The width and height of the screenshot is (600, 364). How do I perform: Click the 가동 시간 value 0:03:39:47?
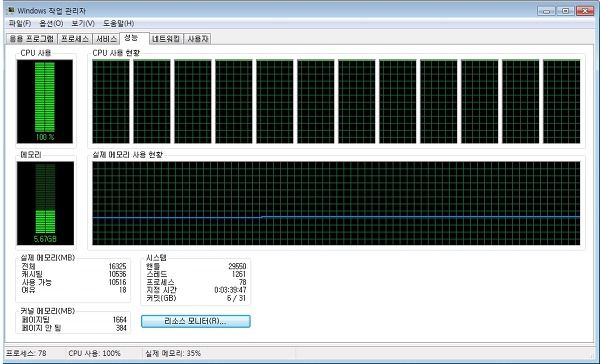point(230,290)
